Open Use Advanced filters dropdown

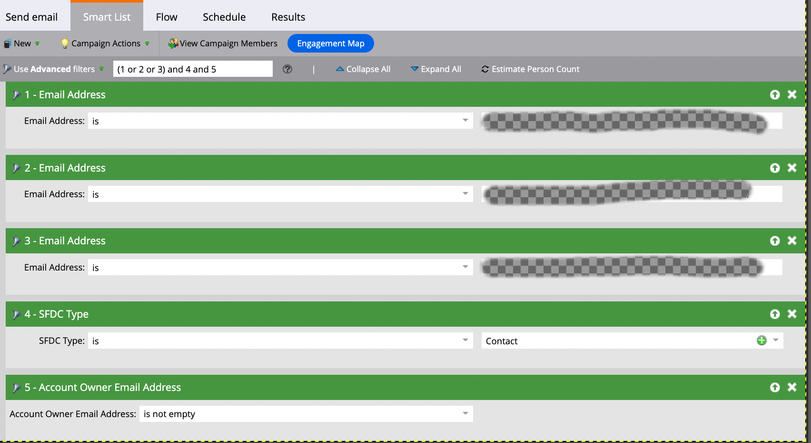click(53, 69)
